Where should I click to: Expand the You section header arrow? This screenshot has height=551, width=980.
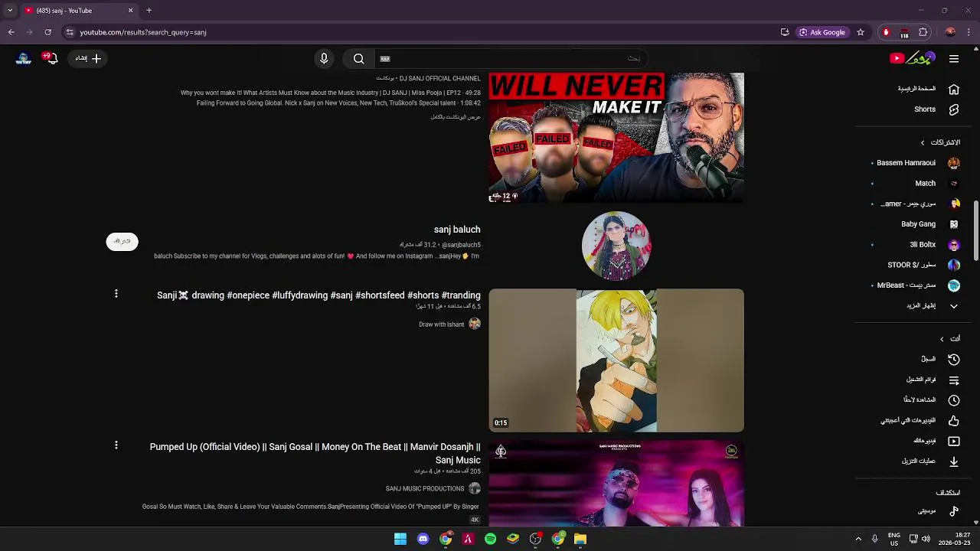click(x=942, y=338)
